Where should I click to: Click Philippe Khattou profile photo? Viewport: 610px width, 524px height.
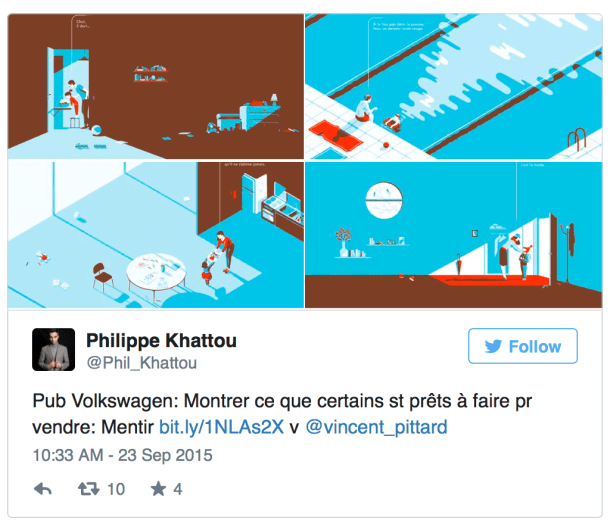pyautogui.click(x=54, y=349)
